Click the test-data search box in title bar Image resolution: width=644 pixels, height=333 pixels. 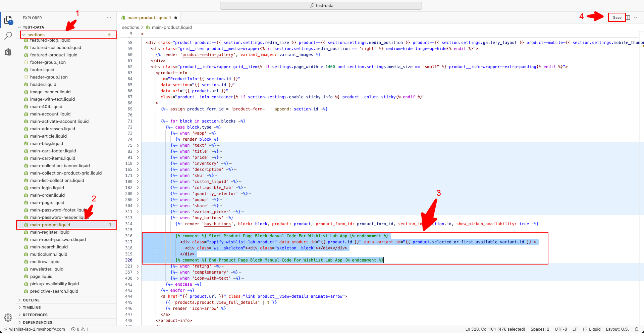coord(321,6)
